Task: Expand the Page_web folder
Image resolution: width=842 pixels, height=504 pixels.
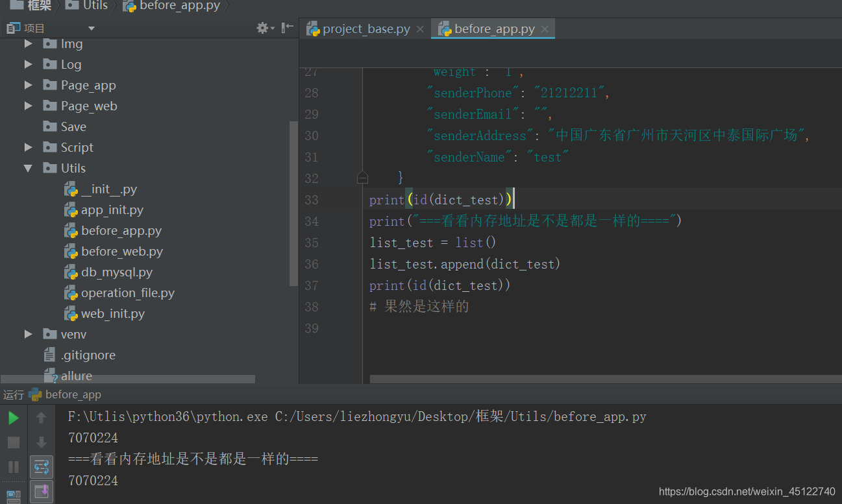Action: click(x=28, y=106)
